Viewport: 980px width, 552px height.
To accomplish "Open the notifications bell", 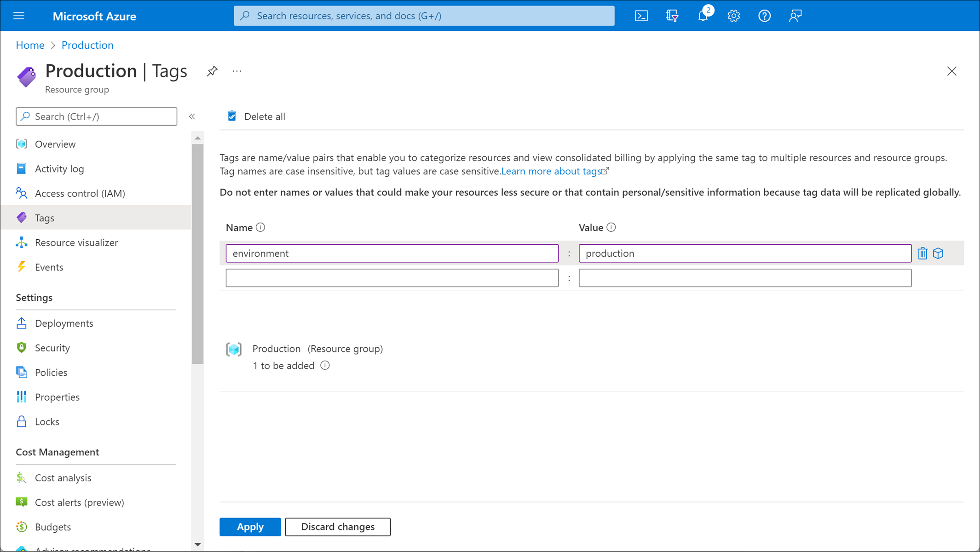I will click(x=703, y=16).
